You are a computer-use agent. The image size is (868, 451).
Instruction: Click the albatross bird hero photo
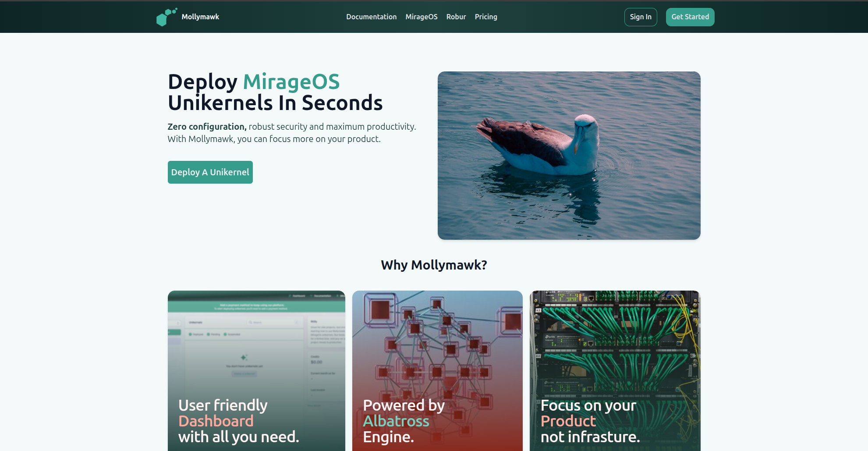tap(568, 155)
